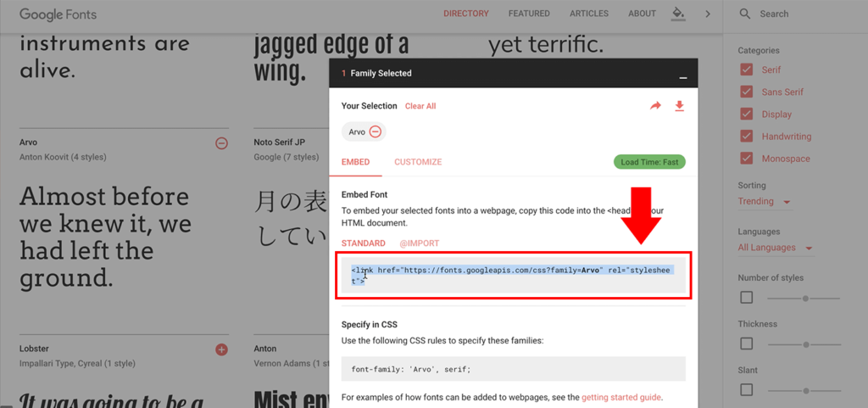Remove Arvo chip in Your Selection
Screen dimensions: 868x408
tap(376, 131)
